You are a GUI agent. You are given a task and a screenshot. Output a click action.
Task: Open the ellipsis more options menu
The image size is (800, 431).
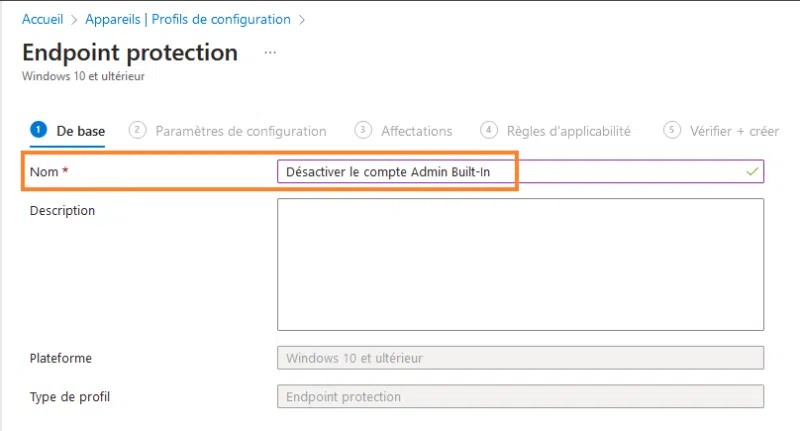(x=270, y=51)
